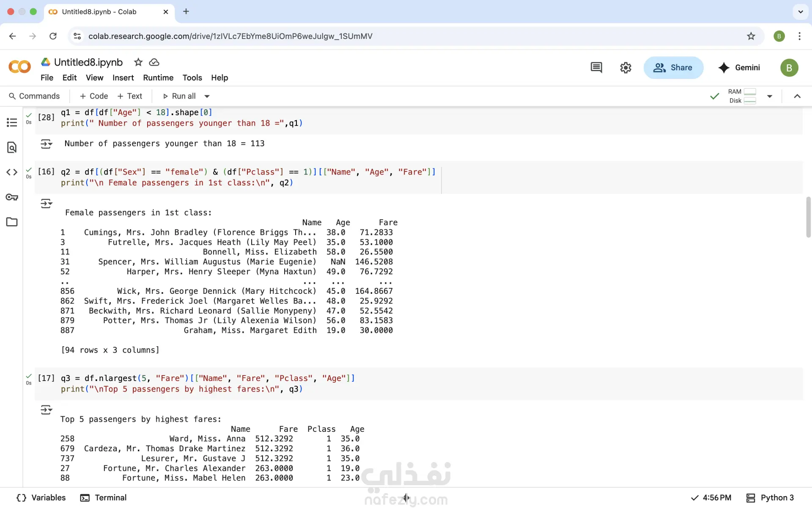Open the comments icon in header
Image resolution: width=812 pixels, height=508 pixels.
(596, 68)
